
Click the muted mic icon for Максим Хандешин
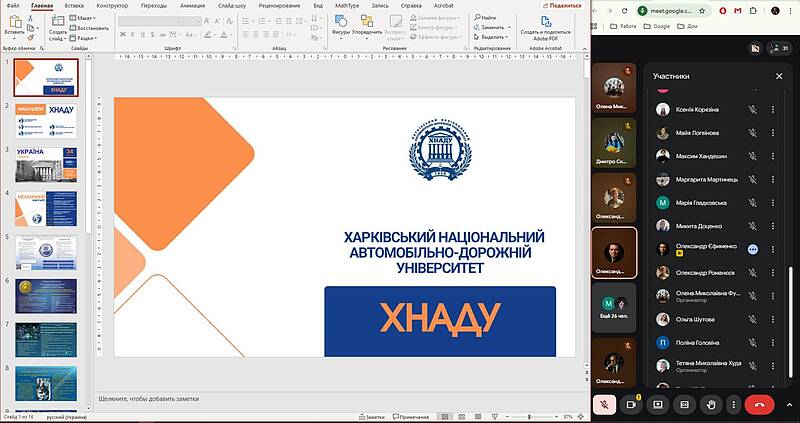click(x=752, y=155)
